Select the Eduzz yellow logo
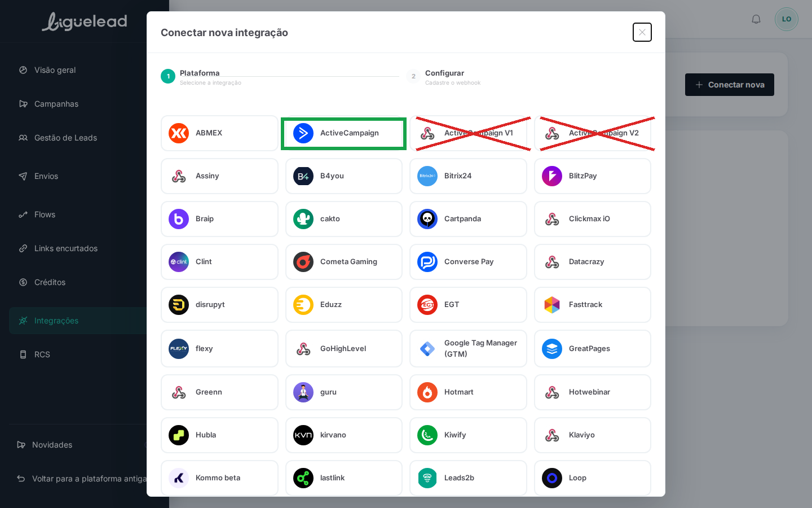 click(x=303, y=305)
